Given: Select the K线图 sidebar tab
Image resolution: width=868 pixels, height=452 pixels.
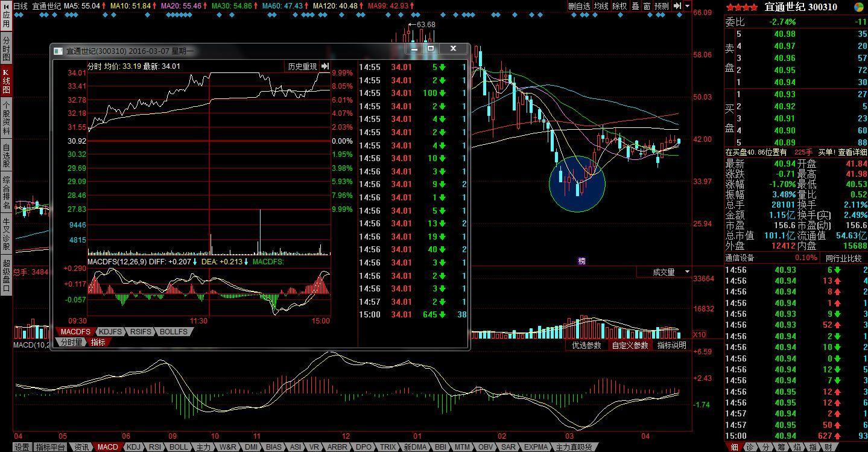Looking at the screenshot, I should pyautogui.click(x=6, y=80).
